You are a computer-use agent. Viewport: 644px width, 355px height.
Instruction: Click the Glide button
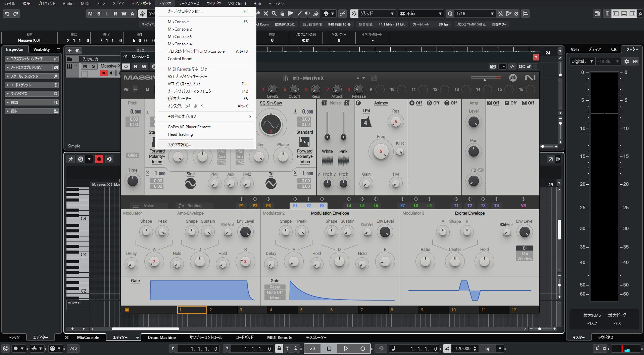click(x=133, y=155)
